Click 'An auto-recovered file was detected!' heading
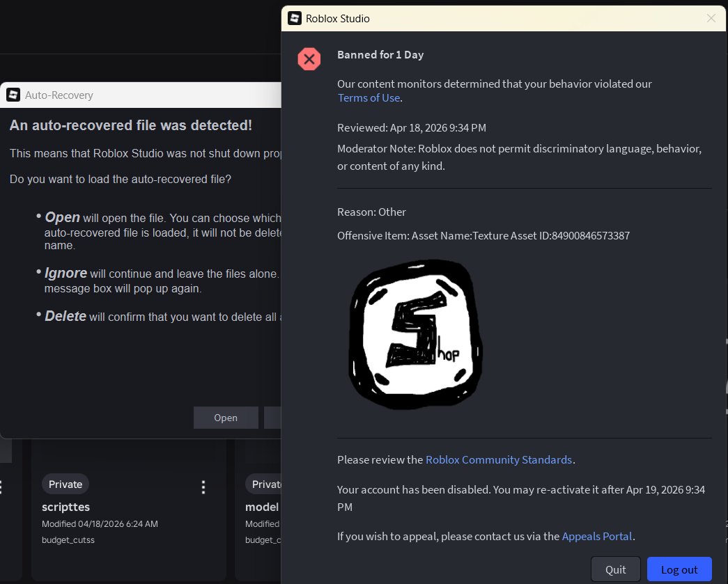728x584 pixels. pyautogui.click(x=131, y=125)
